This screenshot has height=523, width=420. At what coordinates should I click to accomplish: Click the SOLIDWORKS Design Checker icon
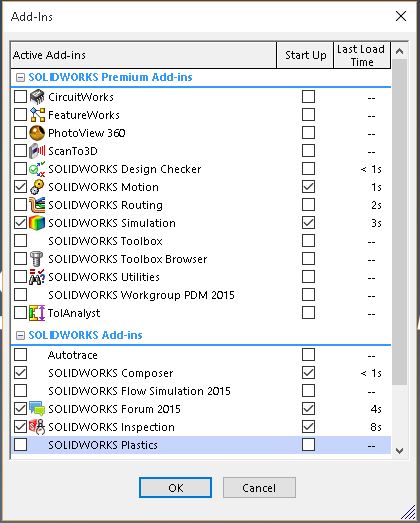click(37, 169)
